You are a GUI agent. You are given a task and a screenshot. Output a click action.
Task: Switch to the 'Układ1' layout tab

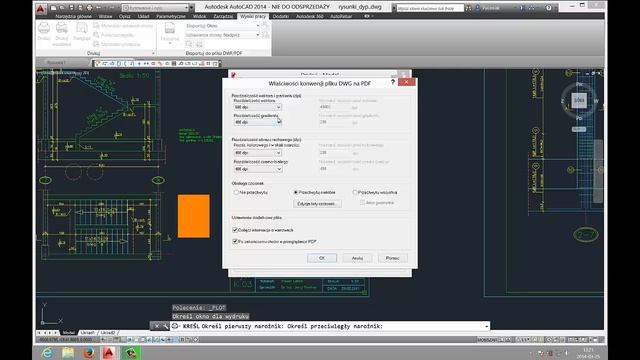click(87, 333)
